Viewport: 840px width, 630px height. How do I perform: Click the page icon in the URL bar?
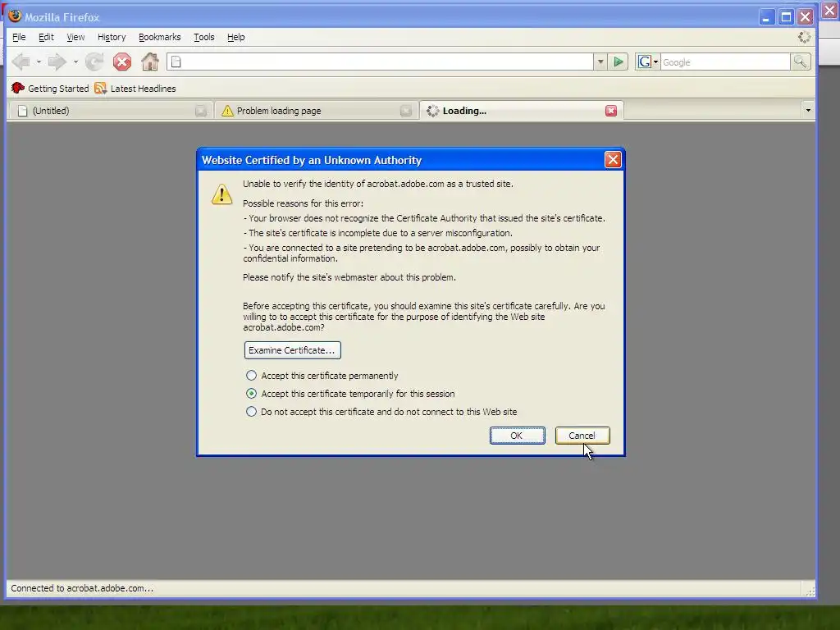(x=176, y=62)
